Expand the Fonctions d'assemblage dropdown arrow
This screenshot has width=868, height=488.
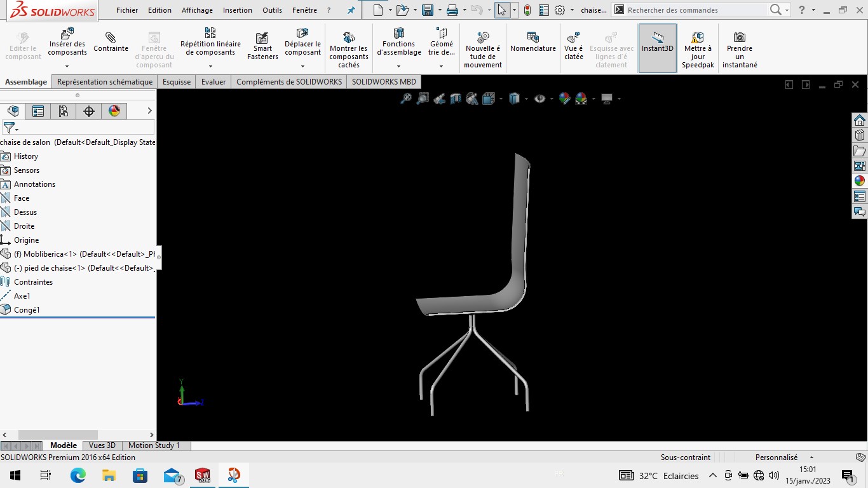(399, 66)
